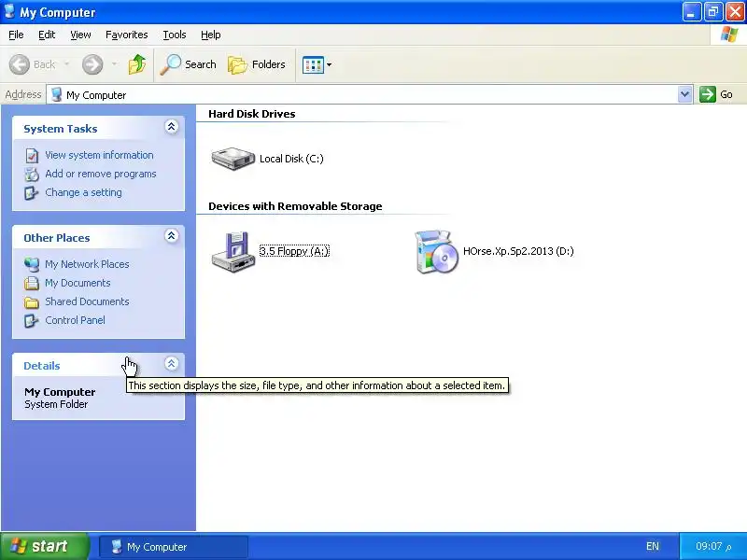The height and width of the screenshot is (560, 747).
Task: Open the Views button menu
Action: click(317, 64)
